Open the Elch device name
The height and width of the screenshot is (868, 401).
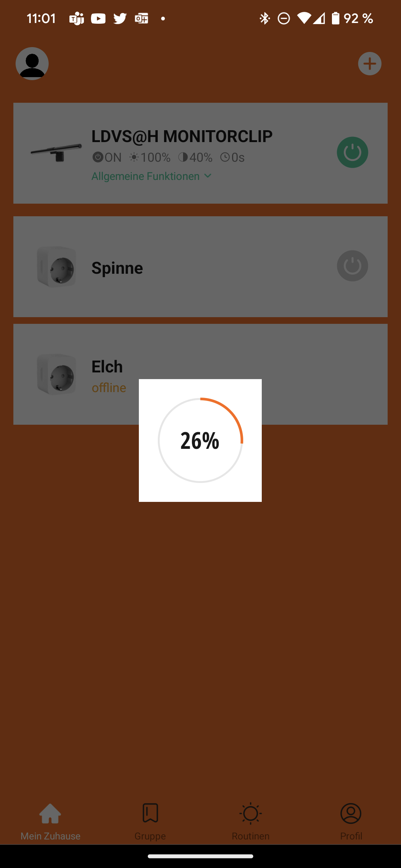(107, 366)
